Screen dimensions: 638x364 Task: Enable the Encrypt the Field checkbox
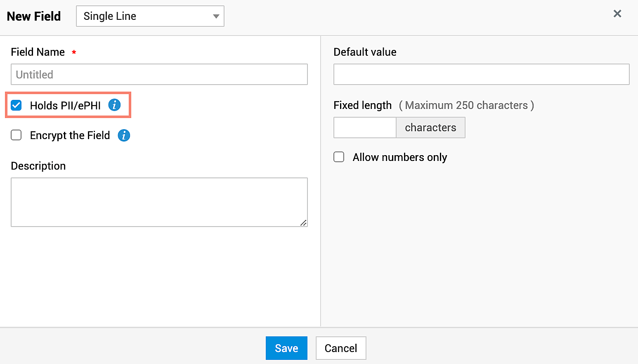(16, 135)
